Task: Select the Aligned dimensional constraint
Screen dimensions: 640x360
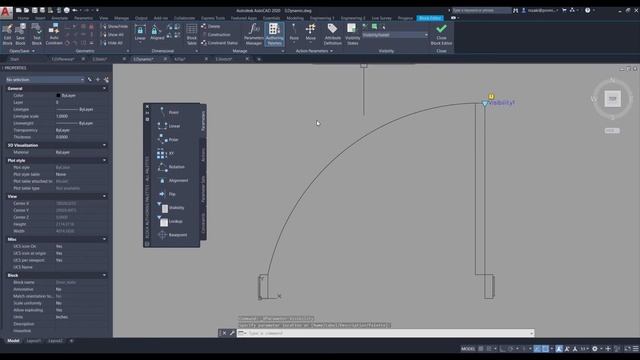Action: 157,33
